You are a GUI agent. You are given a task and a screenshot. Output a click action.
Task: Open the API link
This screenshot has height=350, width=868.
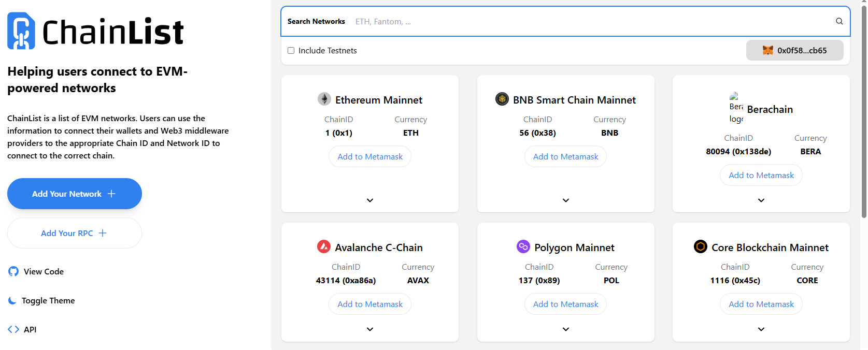point(22,329)
